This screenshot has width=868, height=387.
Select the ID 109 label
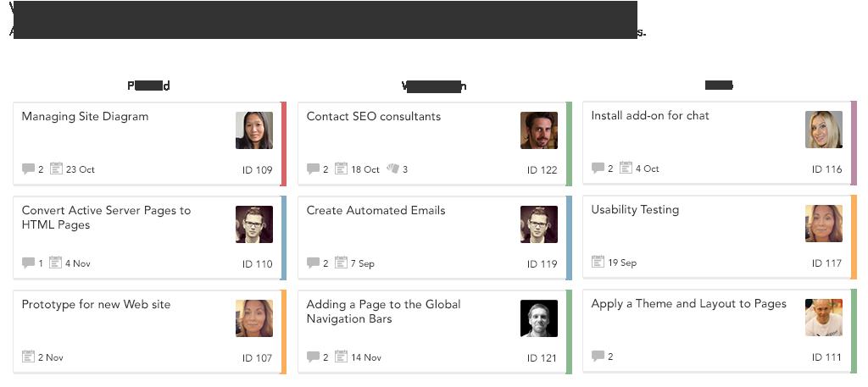pyautogui.click(x=258, y=170)
